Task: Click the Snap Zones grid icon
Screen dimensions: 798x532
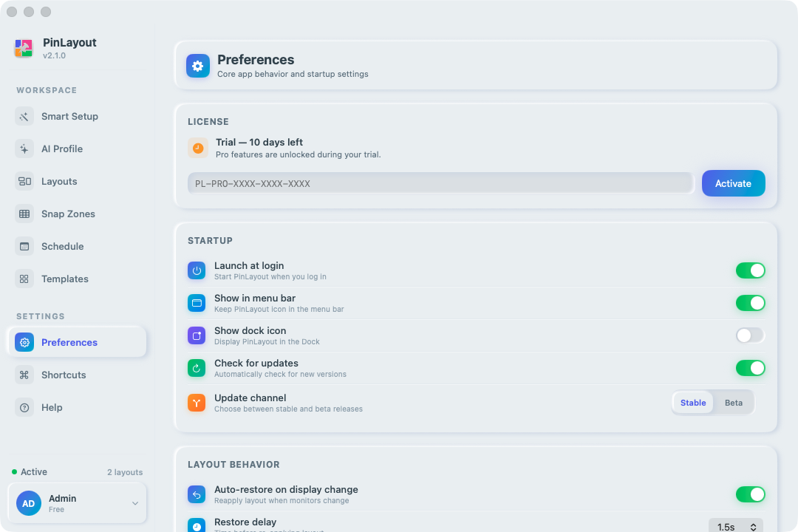Action: click(24, 214)
